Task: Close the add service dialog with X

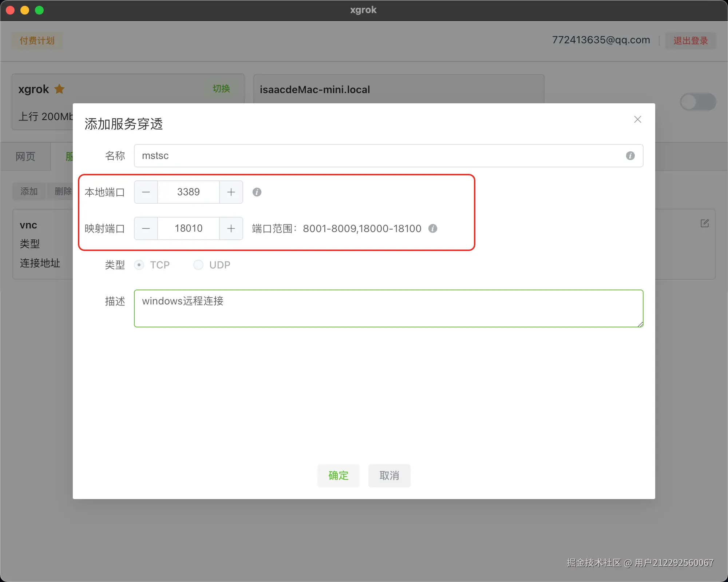Action: tap(637, 119)
